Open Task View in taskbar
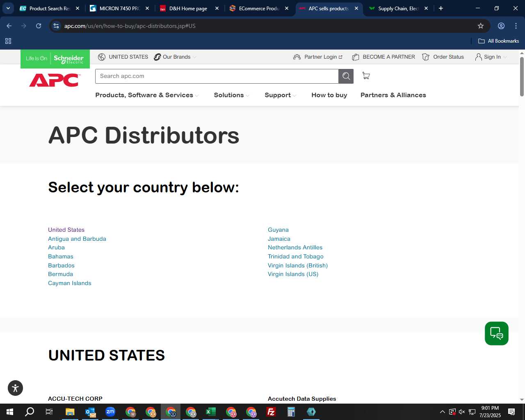Viewport: 525px width, 420px height. click(x=49, y=412)
